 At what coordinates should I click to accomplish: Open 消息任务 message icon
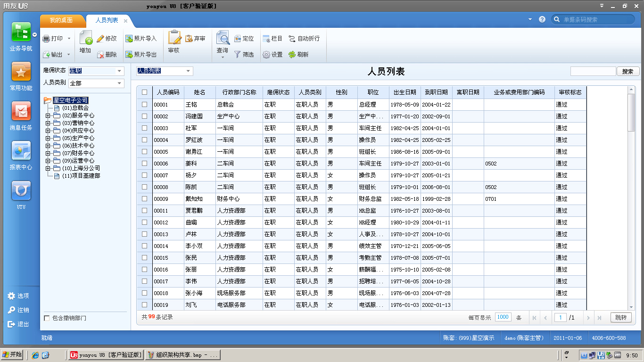pos(21,111)
